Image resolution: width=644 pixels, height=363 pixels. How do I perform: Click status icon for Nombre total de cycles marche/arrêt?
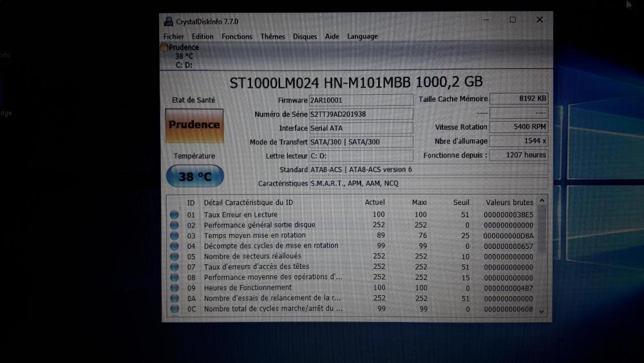[x=174, y=309]
